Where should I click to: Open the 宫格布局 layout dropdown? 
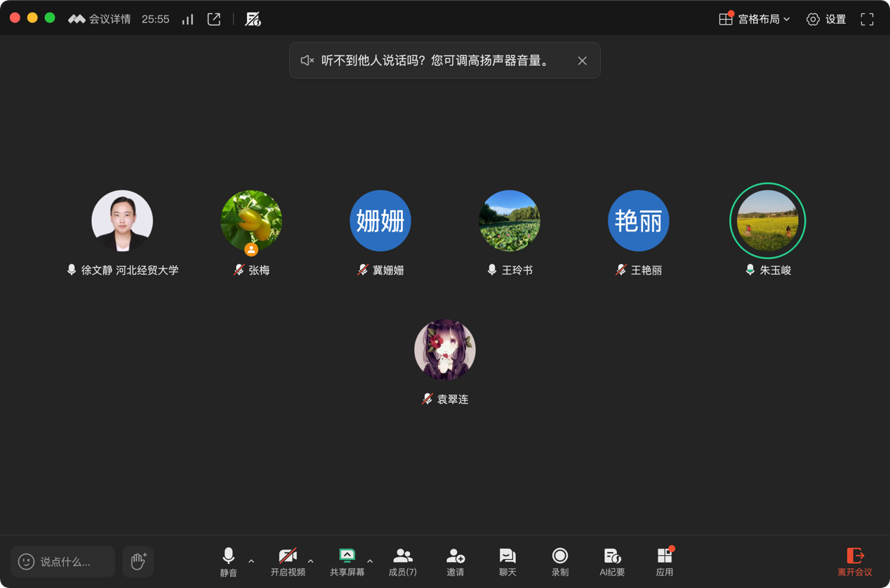(755, 19)
